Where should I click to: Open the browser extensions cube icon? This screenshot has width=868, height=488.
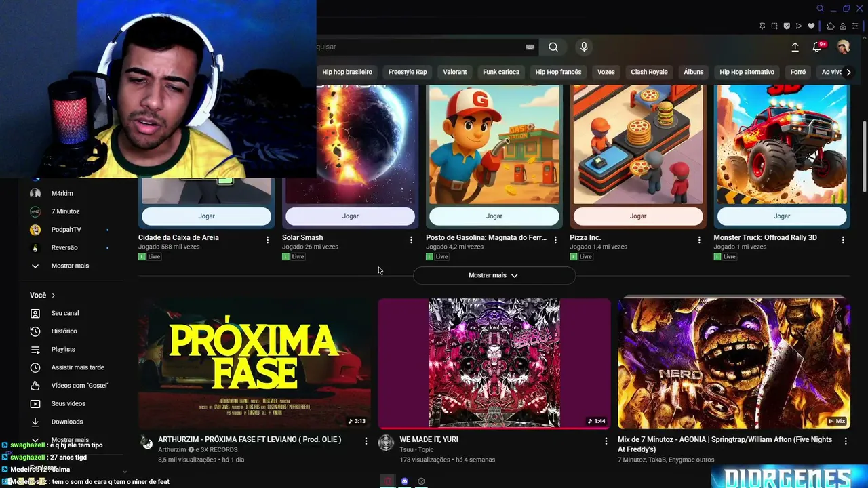pos(831,26)
